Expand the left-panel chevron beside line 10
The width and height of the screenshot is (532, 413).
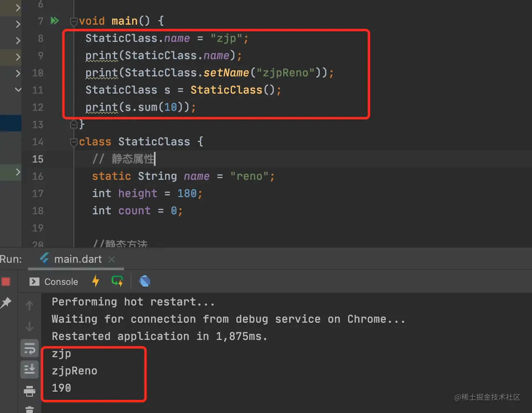click(18, 73)
